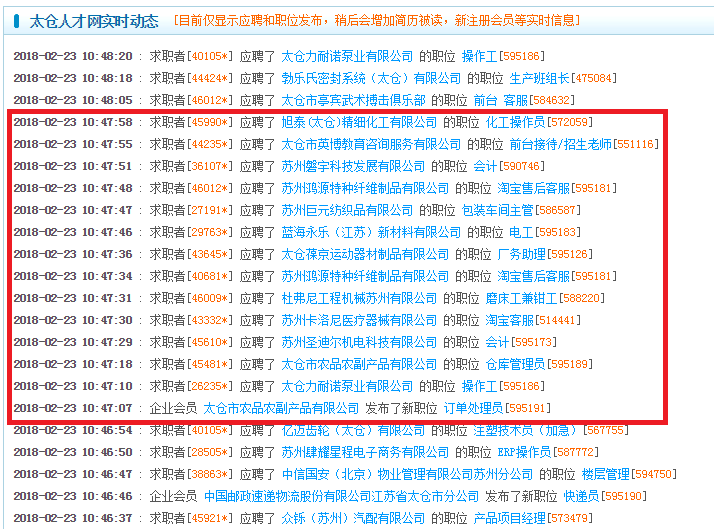The width and height of the screenshot is (714, 529).
Task: Open 亿迈齿轮（太仓）有限公司 company link
Action: (353, 430)
